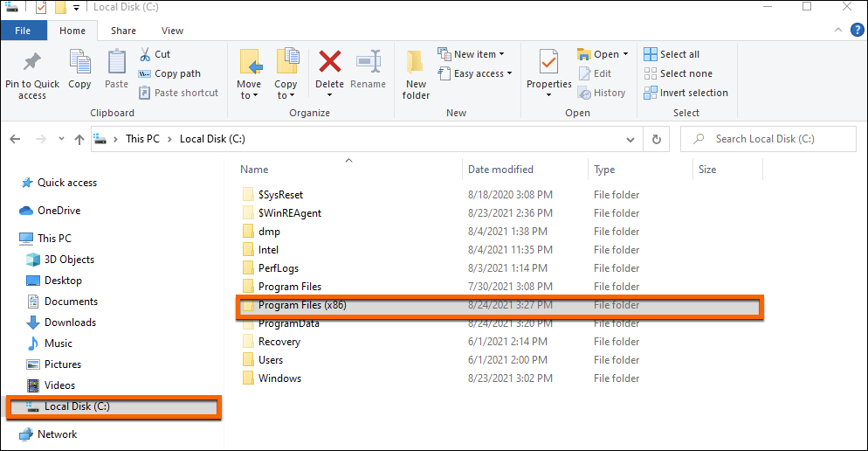Select OneDrive in navigation pane
The width and height of the screenshot is (868, 451).
tap(51, 211)
